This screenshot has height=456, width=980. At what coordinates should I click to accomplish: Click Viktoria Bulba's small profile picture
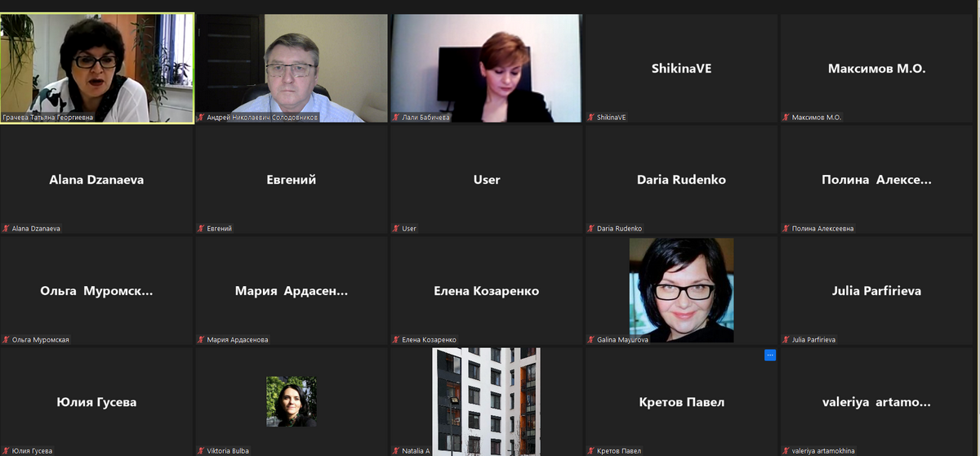click(292, 401)
